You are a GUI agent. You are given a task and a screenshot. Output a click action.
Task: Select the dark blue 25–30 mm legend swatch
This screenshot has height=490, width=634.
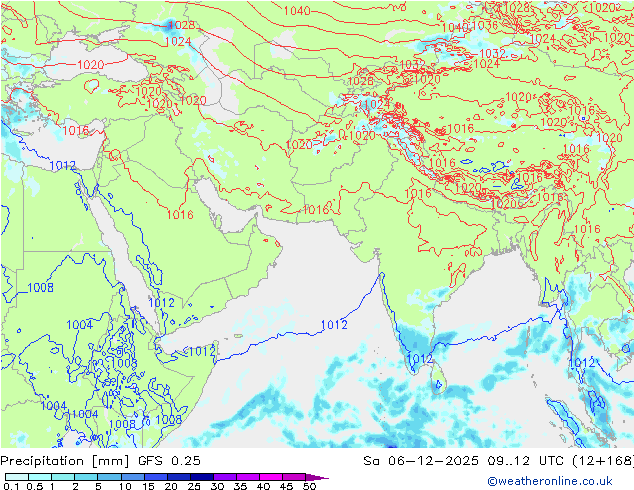[x=201, y=477]
